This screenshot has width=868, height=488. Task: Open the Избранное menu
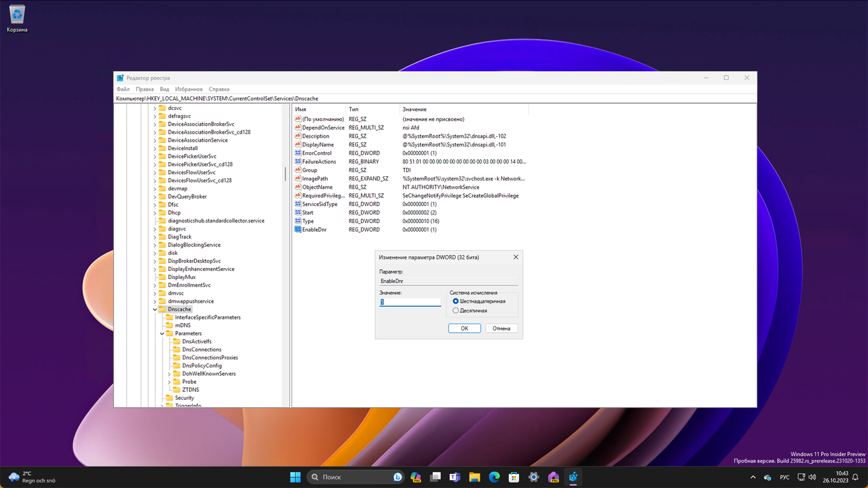pos(189,89)
